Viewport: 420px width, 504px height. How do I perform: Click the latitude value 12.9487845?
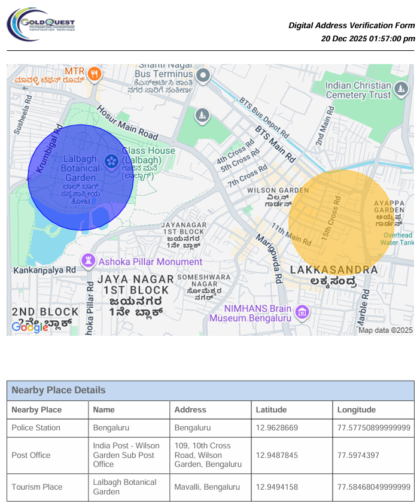pos(276,456)
